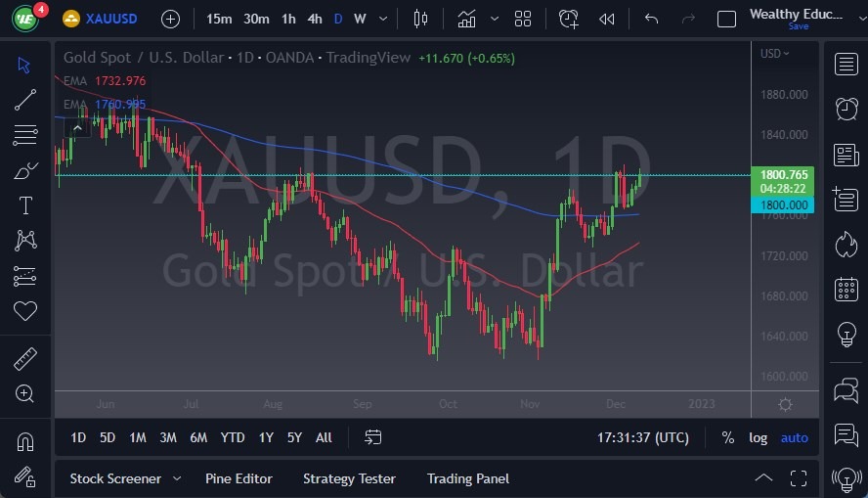Click the 17:31:37 (UTC) timezone selector

(643, 437)
